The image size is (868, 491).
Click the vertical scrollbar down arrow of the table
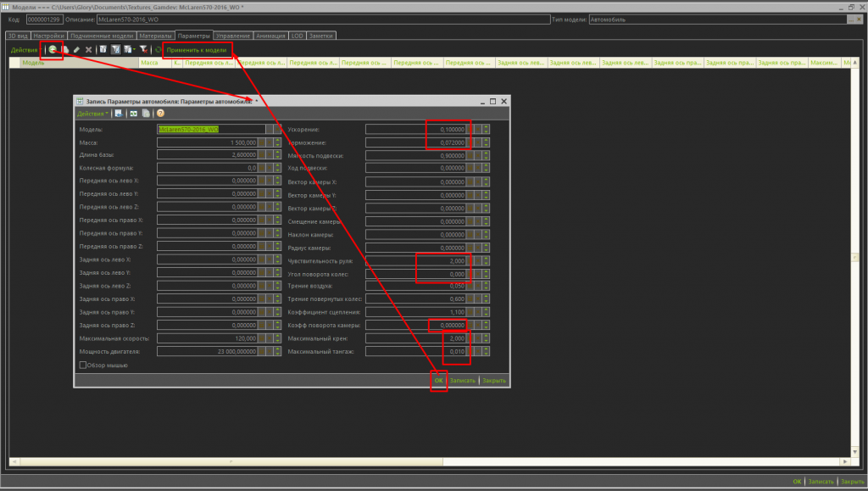(854, 452)
